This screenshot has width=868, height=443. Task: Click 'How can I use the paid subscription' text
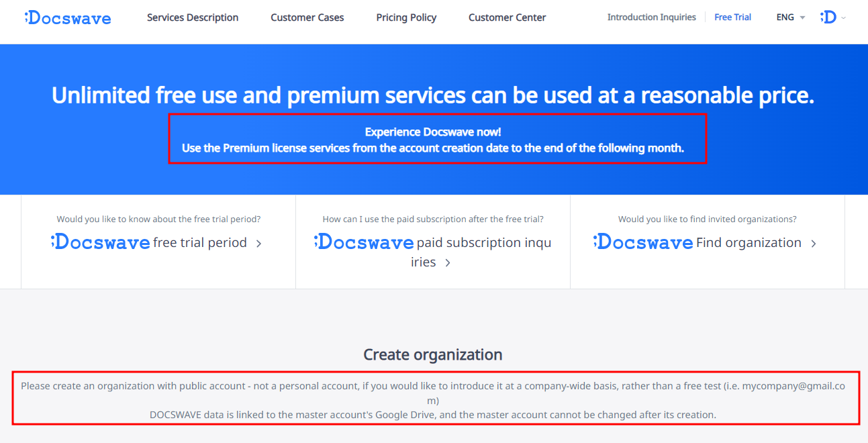coord(433,219)
